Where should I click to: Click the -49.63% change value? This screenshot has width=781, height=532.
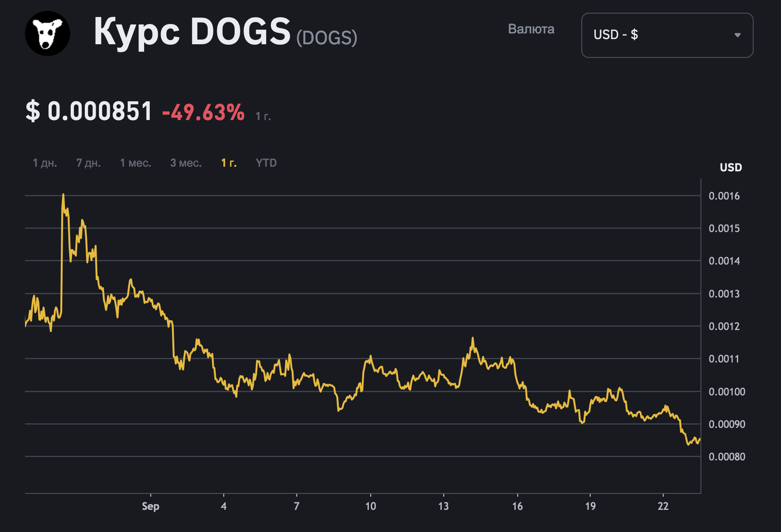click(203, 112)
